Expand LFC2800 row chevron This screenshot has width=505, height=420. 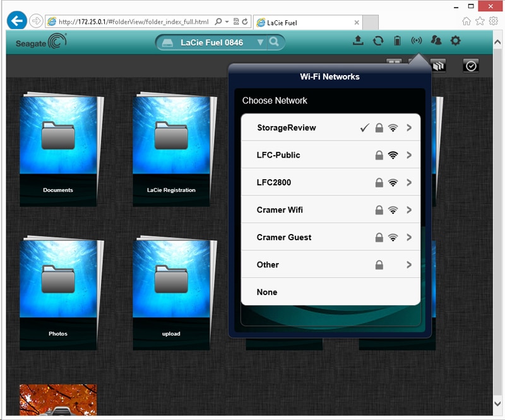pos(409,182)
